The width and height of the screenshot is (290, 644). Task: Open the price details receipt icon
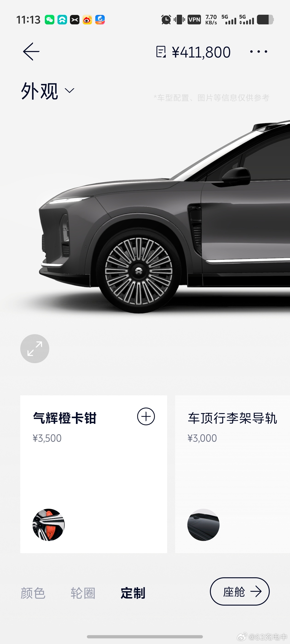click(161, 52)
